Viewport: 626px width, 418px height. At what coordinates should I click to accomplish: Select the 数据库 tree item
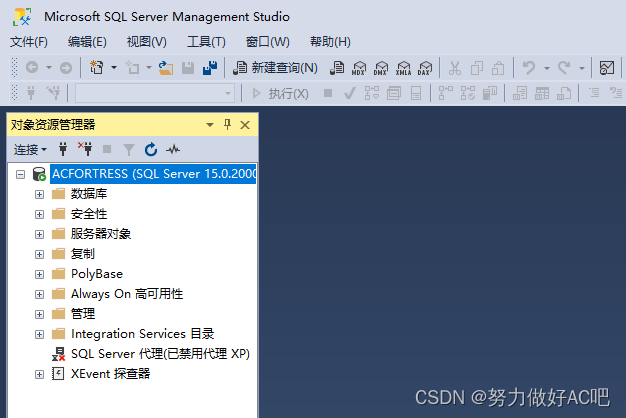pyautogui.click(x=89, y=194)
